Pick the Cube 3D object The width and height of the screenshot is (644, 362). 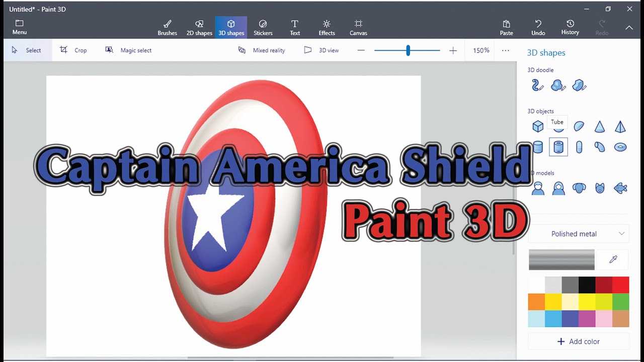pos(538,126)
